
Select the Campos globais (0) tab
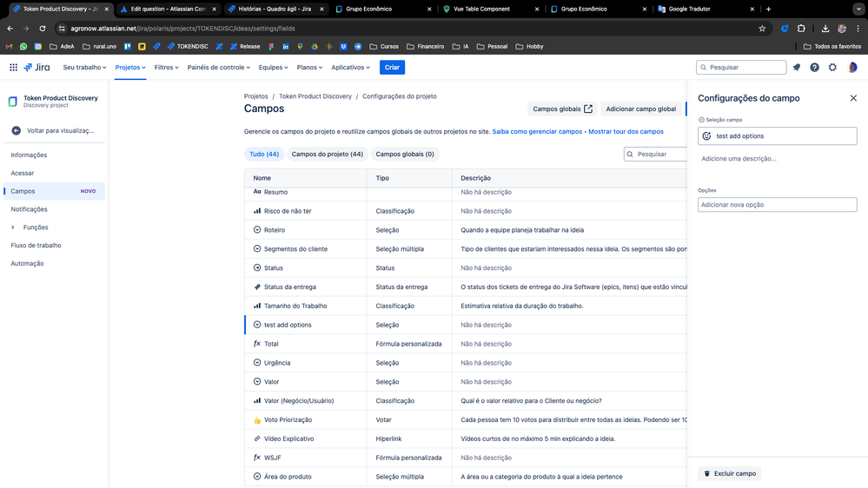[405, 155]
